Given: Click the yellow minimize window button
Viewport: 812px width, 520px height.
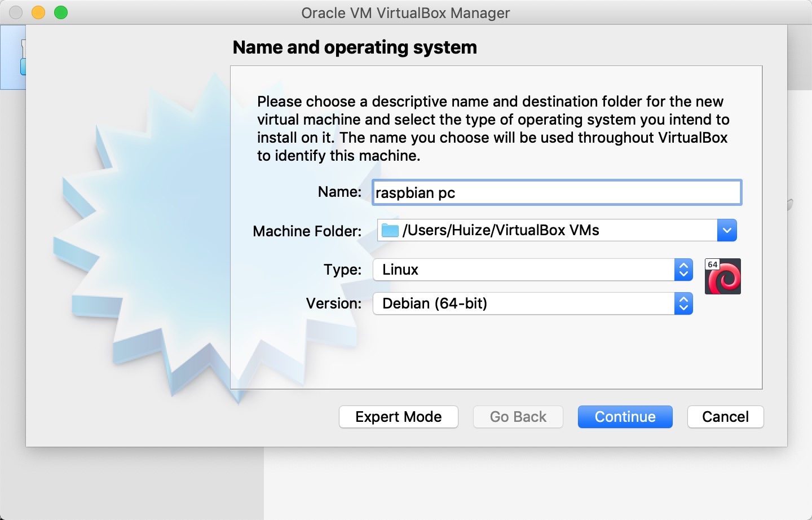Looking at the screenshot, I should 38,12.
